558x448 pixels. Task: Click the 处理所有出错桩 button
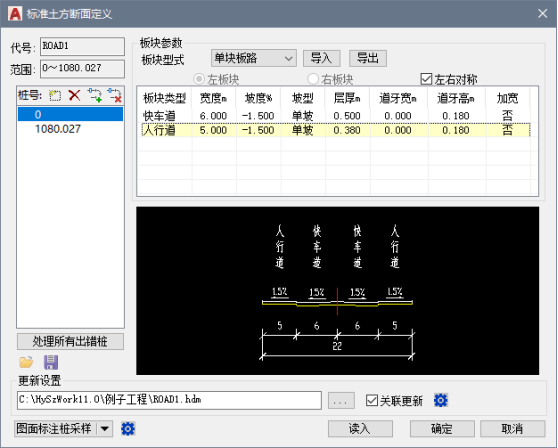pyautogui.click(x=70, y=342)
